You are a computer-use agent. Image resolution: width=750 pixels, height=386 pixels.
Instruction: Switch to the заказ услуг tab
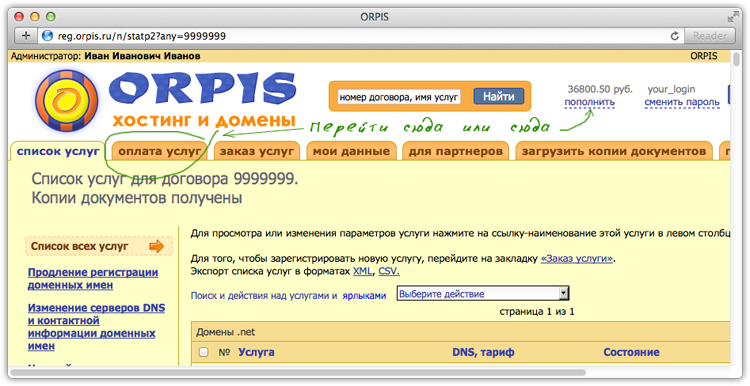point(257,152)
